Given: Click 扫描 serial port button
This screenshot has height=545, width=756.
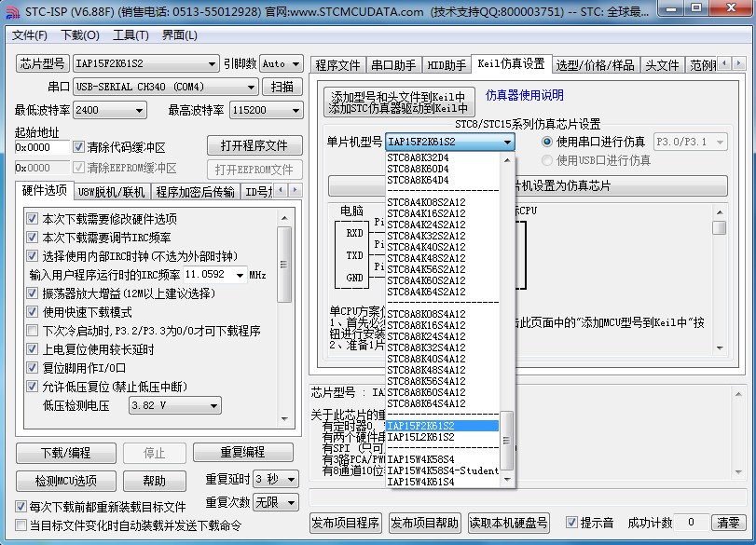Looking at the screenshot, I should point(282,87).
